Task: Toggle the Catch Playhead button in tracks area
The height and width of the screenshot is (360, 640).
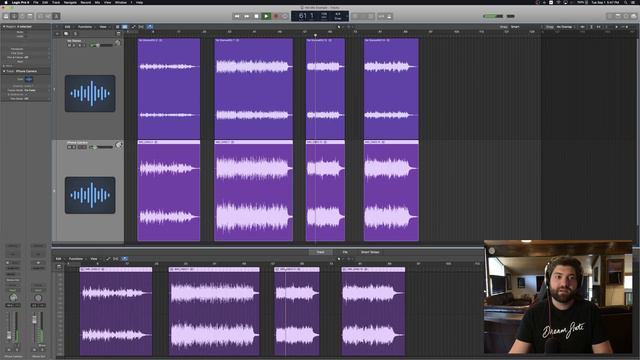Action: (150, 27)
